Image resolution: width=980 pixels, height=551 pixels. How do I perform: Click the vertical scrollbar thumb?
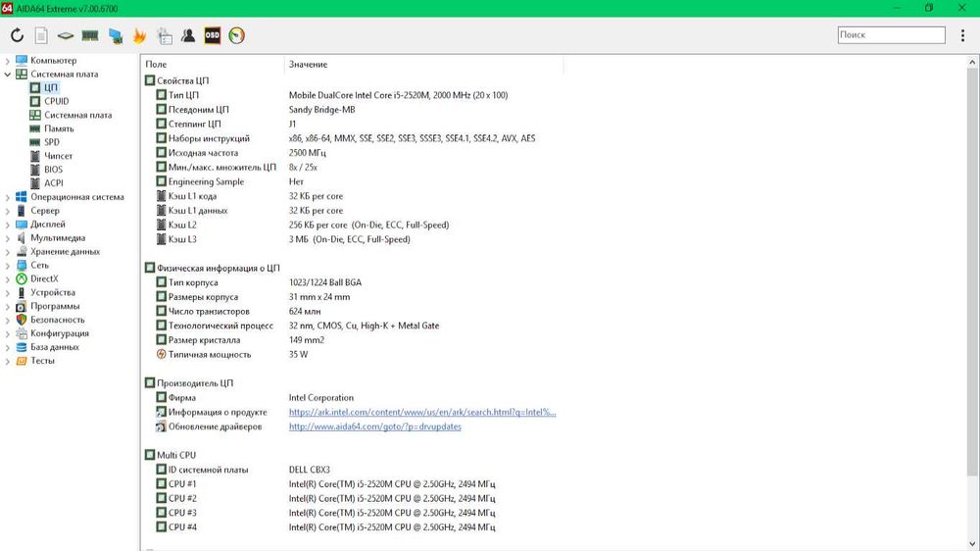[x=972, y=271]
